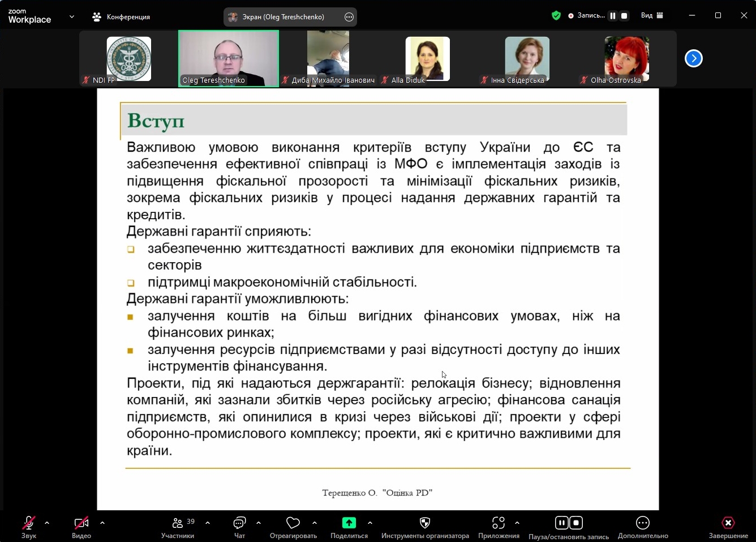Open the Отреагировать reactions heart icon
756x542 pixels.
(x=293, y=523)
